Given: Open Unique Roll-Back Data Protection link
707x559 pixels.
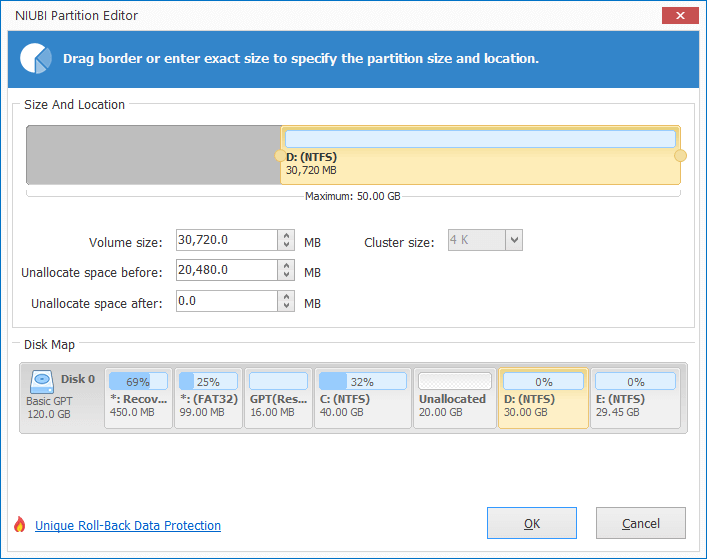Looking at the screenshot, I should tap(128, 526).
